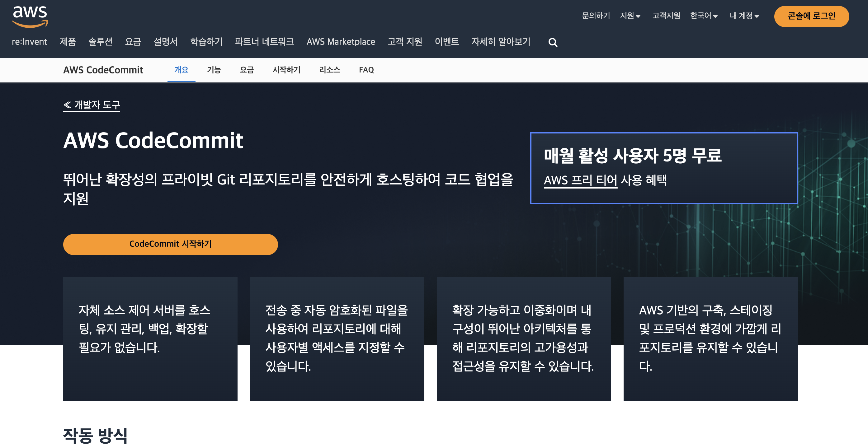Screen dimensions: 868x448
Task: Click the 작동 방식 heading
Action: (x=95, y=436)
